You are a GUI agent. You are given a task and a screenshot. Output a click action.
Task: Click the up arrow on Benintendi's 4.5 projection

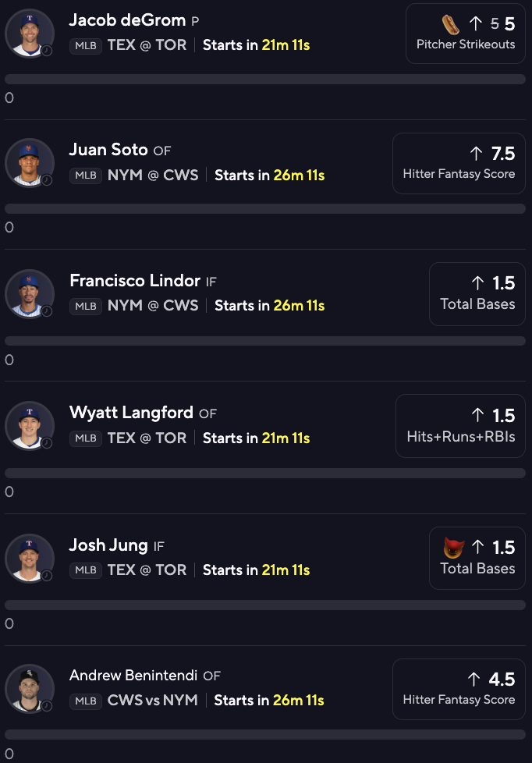474,679
